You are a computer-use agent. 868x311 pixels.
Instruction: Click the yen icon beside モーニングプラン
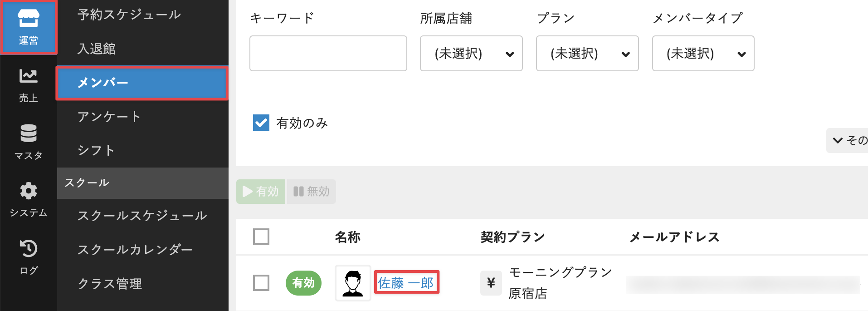point(491,283)
